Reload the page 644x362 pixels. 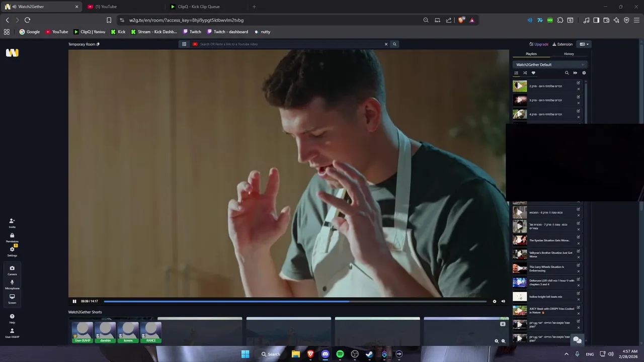click(x=27, y=20)
